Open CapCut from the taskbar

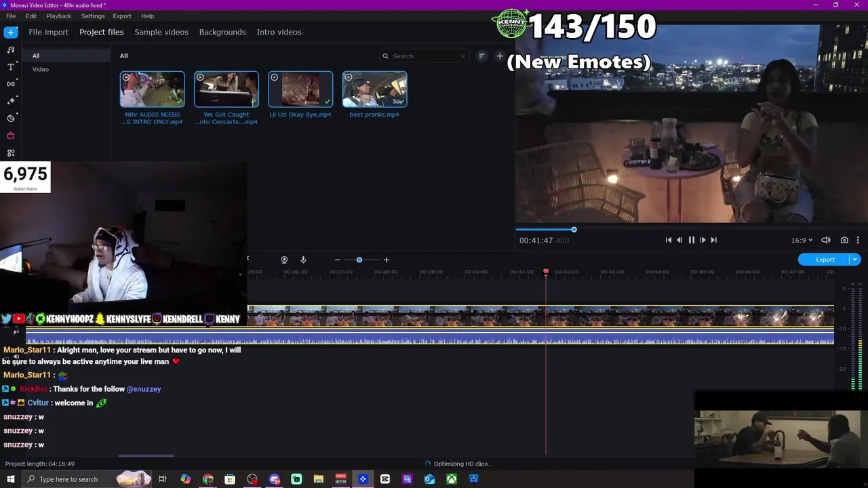(x=385, y=479)
